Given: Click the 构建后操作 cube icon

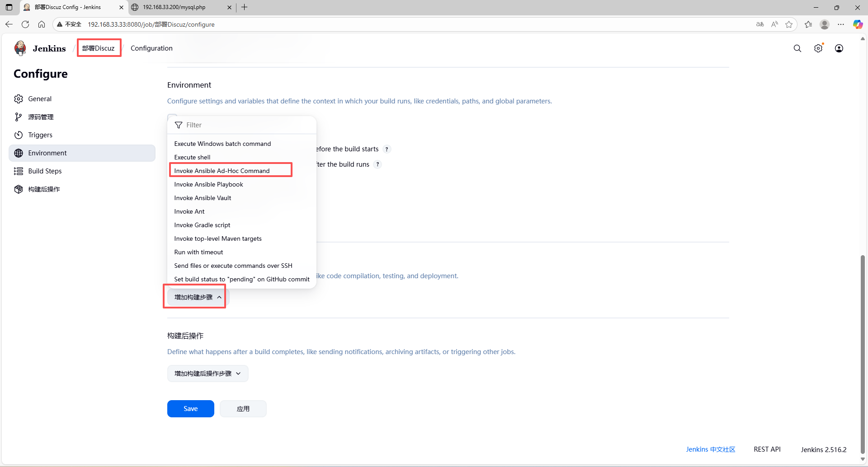Looking at the screenshot, I should click(x=19, y=189).
